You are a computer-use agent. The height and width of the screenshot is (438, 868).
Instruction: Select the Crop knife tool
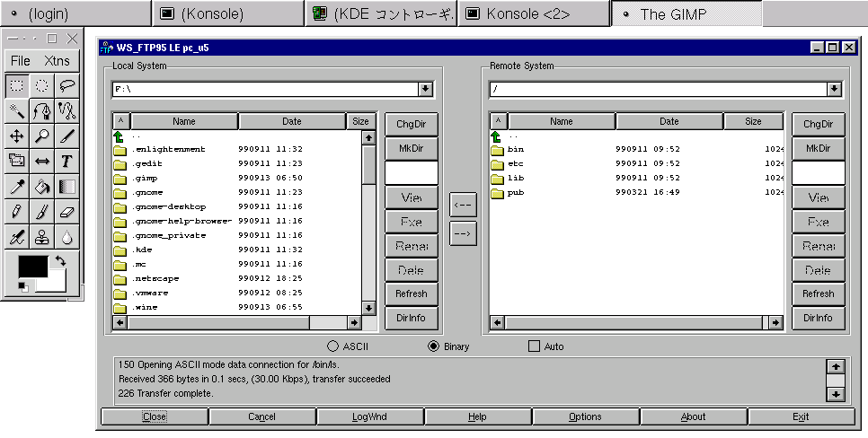point(67,136)
